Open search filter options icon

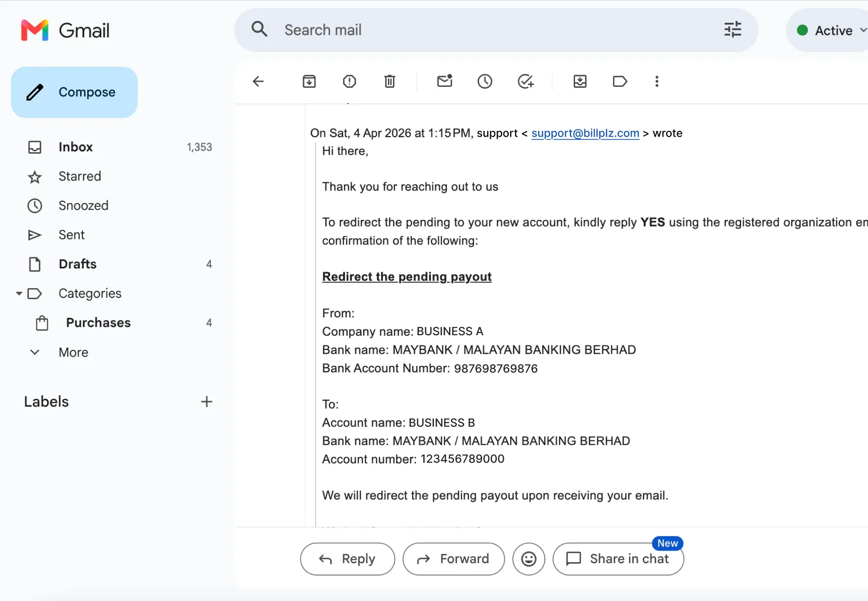point(733,30)
